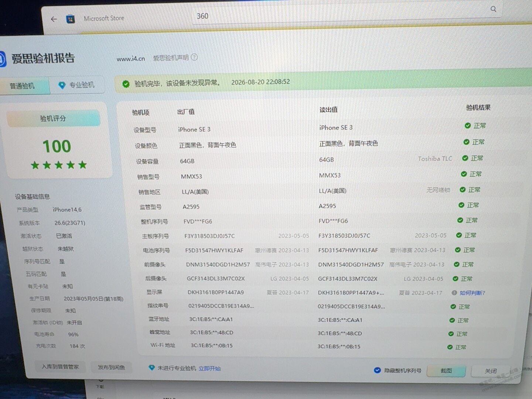The height and width of the screenshot is (399, 532).
Task: Click the 爱思验机声明 link
Action: point(171,58)
